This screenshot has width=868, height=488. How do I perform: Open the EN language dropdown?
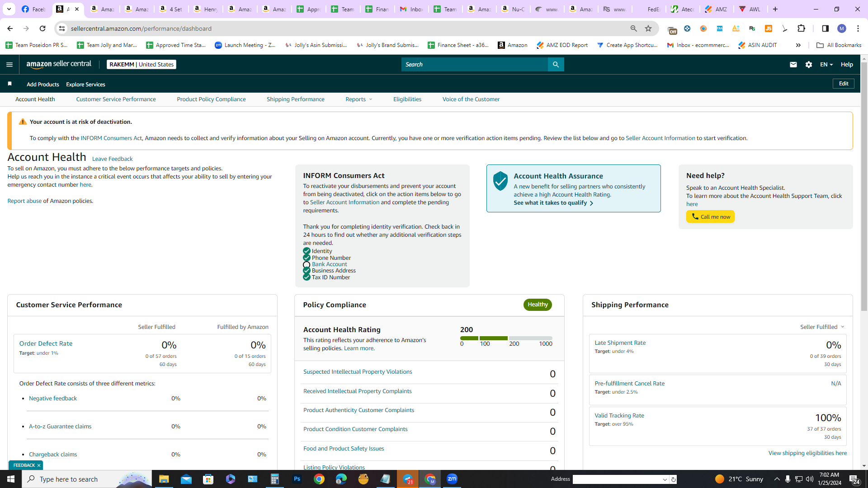(x=826, y=65)
